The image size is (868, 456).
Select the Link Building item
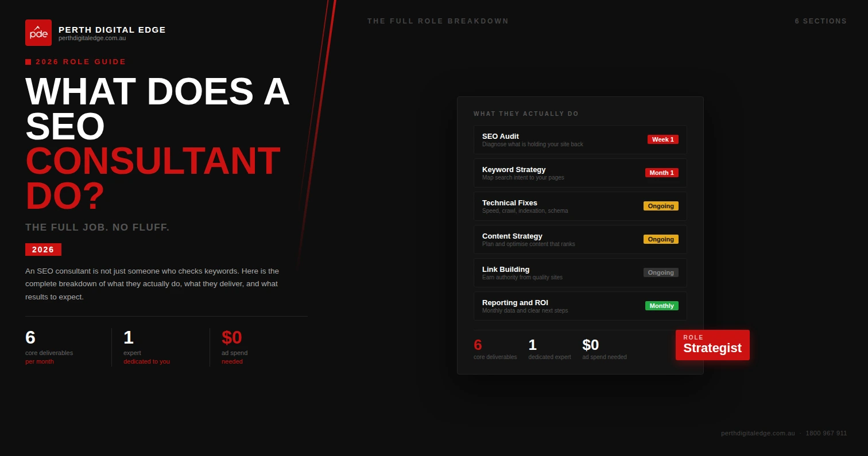[580, 273]
